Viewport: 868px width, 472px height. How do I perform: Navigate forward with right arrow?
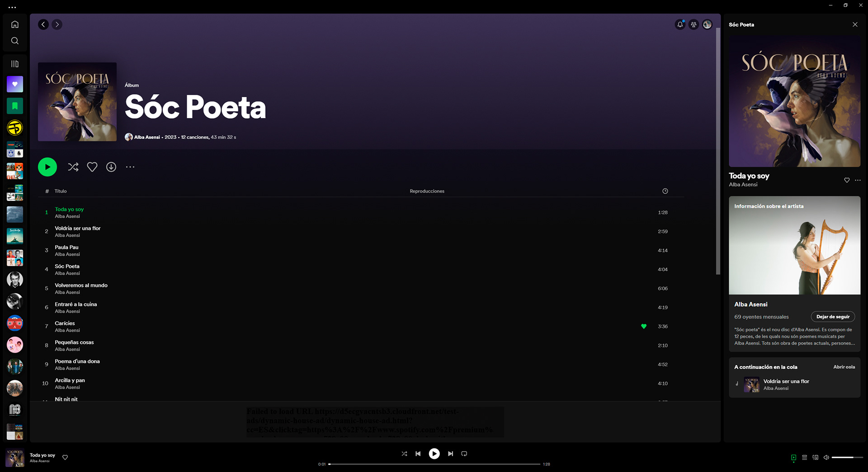pyautogui.click(x=57, y=24)
